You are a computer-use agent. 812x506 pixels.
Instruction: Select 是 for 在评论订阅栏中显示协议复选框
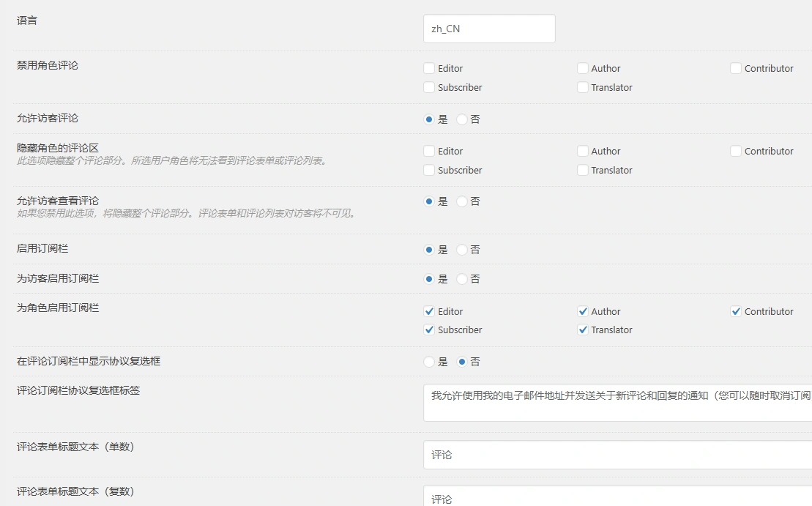430,361
